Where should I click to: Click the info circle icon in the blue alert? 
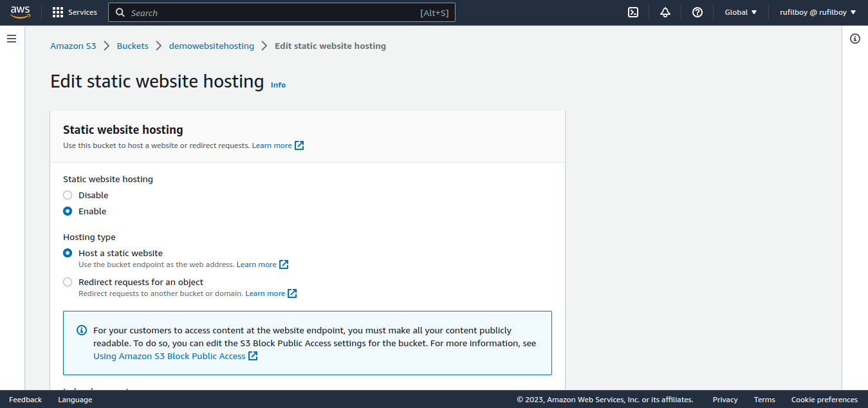point(82,330)
